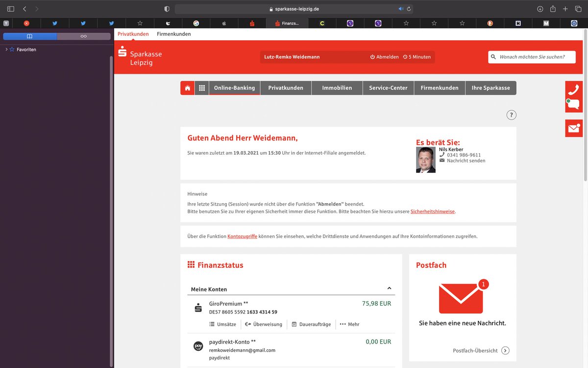Open the Kontozugriffe link
588x368 pixels.
242,237
